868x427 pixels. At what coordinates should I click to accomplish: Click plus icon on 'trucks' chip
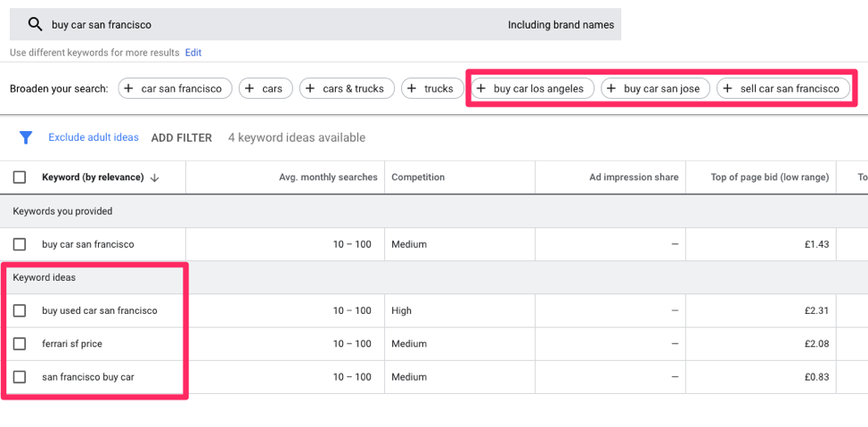412,88
